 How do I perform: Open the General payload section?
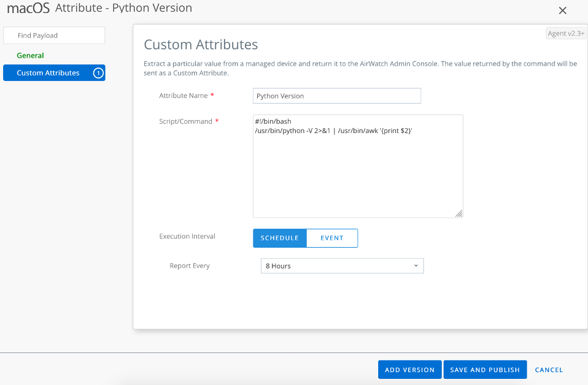30,56
